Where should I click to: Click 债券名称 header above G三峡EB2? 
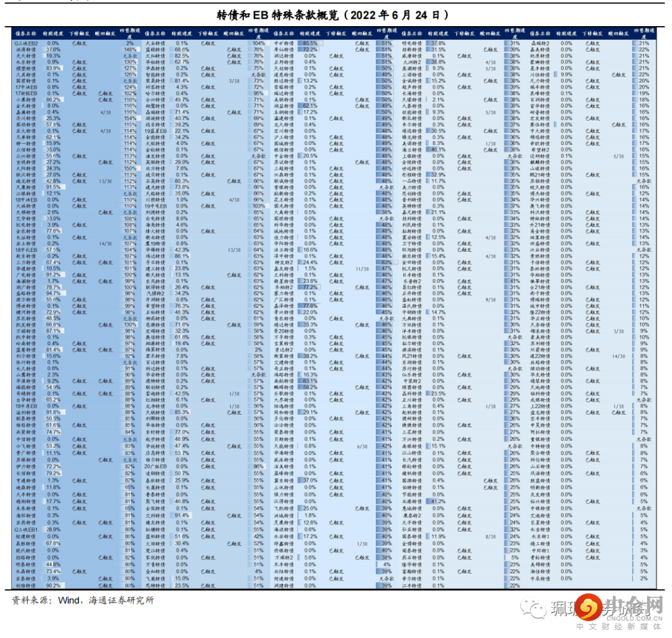26,34
